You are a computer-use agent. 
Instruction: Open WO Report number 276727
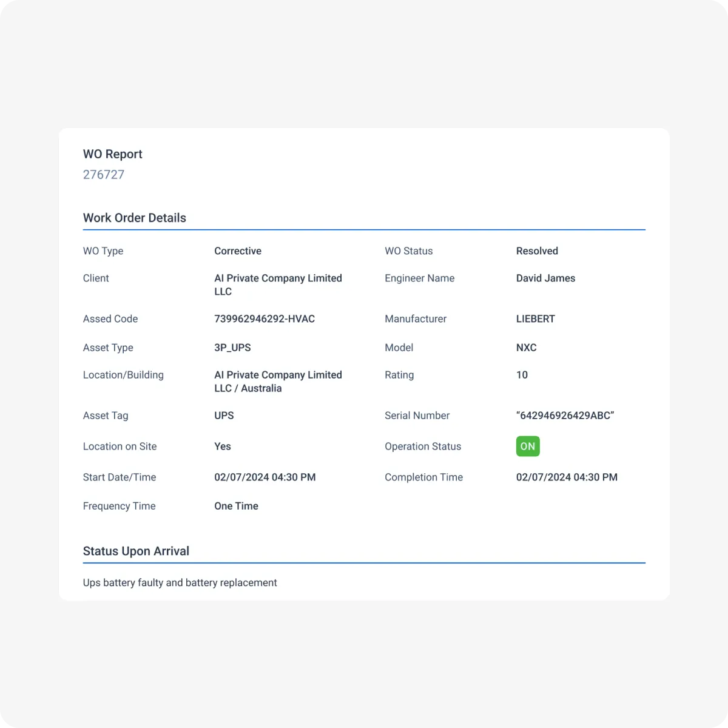coord(103,174)
